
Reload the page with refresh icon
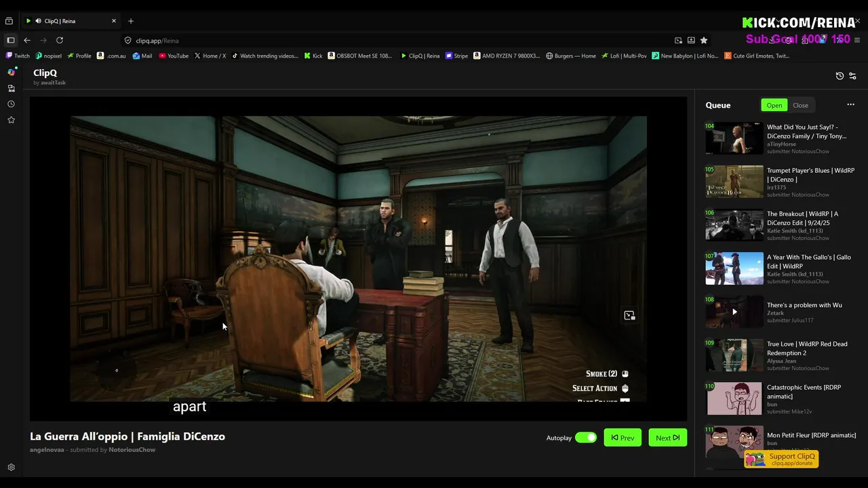pos(60,41)
